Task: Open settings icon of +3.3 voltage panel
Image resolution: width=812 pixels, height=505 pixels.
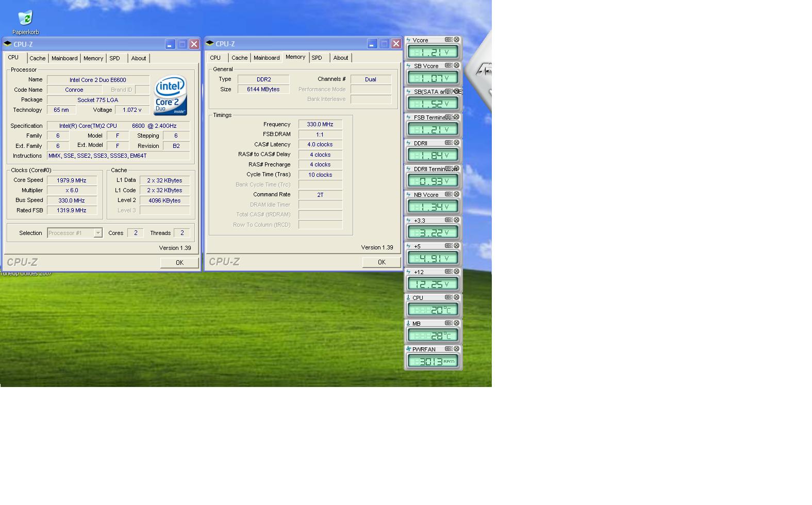Action: point(449,220)
